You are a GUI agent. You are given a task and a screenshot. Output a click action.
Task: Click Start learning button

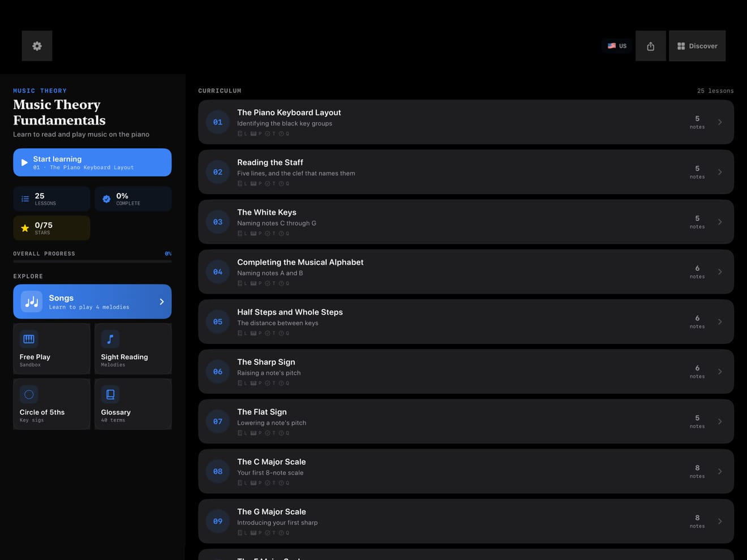pyautogui.click(x=92, y=162)
